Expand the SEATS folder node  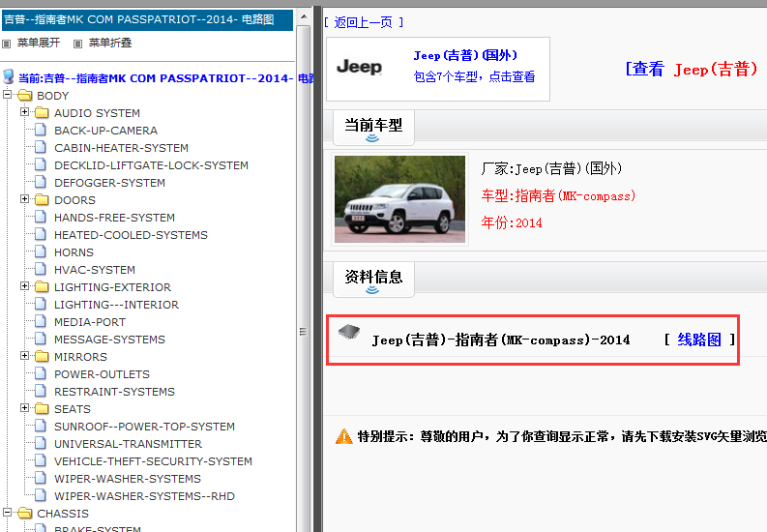(24, 408)
